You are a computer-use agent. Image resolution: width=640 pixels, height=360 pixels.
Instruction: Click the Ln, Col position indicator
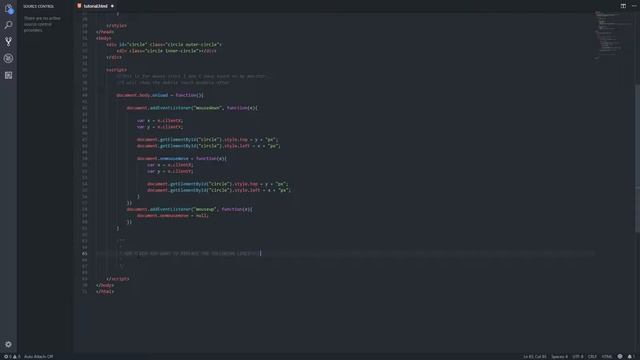(x=535, y=356)
